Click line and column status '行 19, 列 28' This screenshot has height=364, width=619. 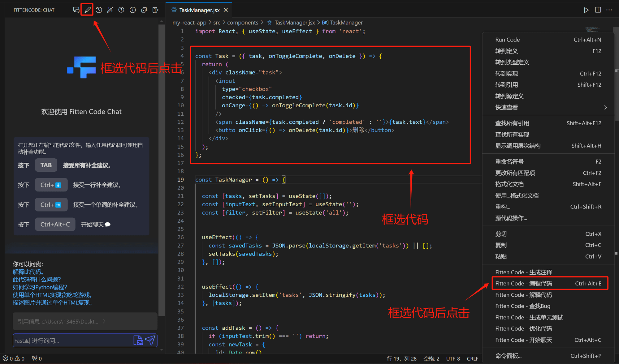(x=401, y=358)
